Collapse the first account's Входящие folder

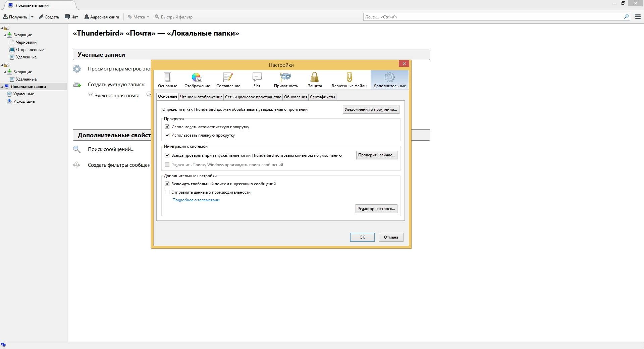point(5,35)
